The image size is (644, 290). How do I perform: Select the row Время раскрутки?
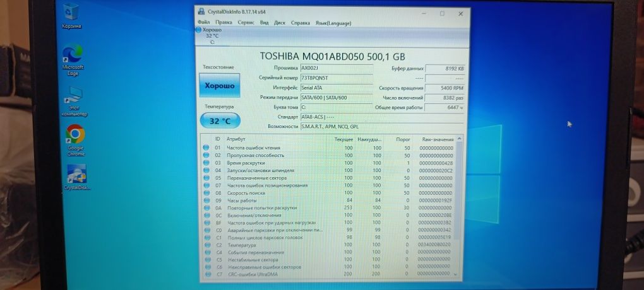pyautogui.click(x=328, y=163)
